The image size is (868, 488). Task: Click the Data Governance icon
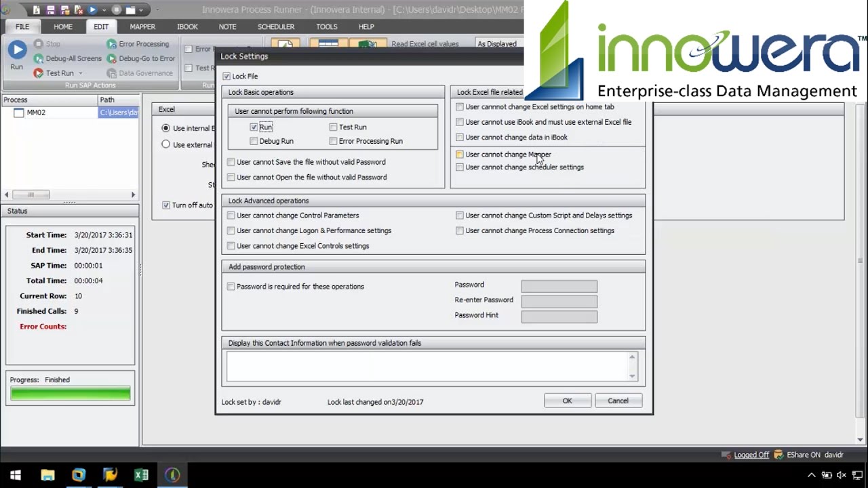pyautogui.click(x=112, y=73)
